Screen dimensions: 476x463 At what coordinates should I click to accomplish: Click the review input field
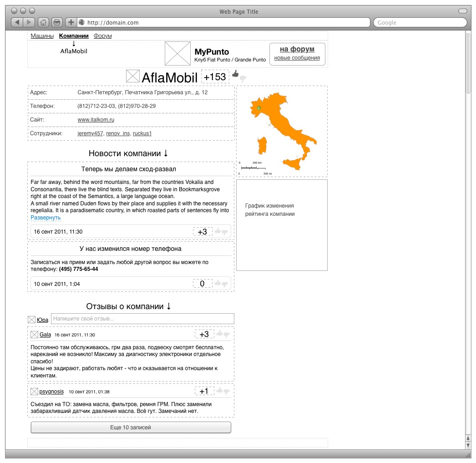point(142,319)
